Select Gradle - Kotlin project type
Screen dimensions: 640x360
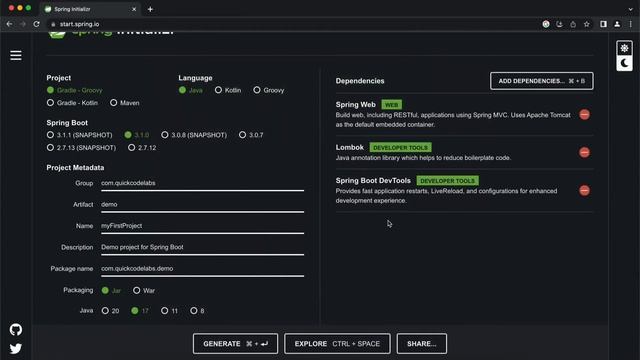coord(72,103)
